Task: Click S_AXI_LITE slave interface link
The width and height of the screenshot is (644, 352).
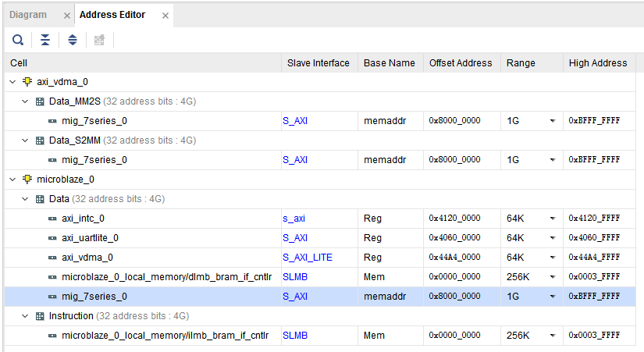Action: (307, 258)
